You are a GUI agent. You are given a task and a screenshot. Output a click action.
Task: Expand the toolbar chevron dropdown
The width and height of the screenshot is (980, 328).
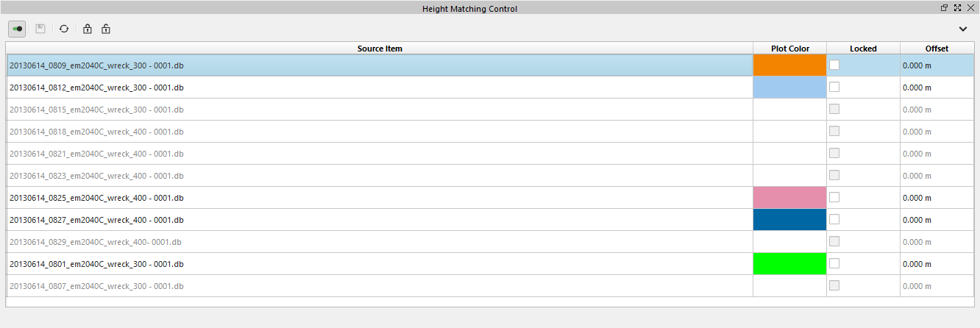pos(963,29)
